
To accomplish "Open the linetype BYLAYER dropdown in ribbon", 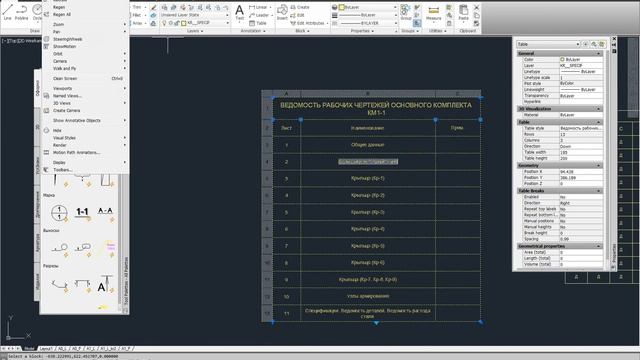I will pos(367,23).
